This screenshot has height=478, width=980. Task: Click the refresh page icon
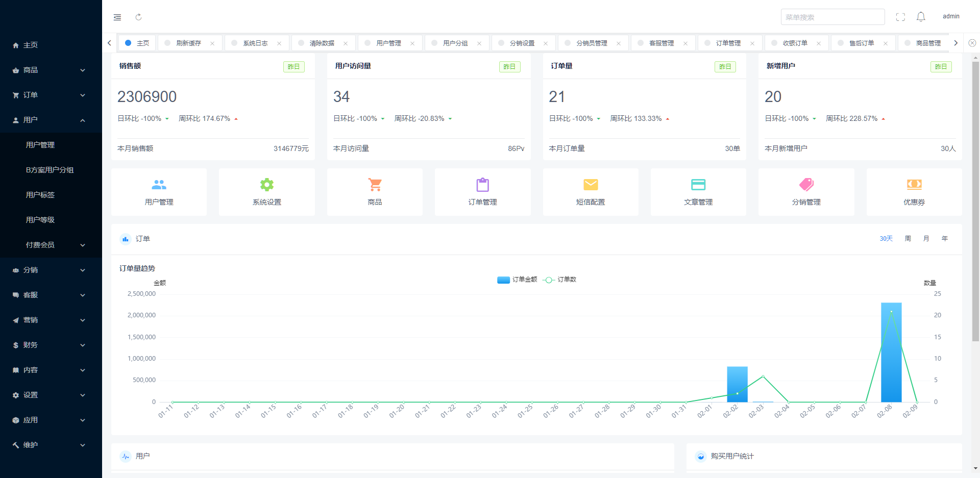[x=138, y=17]
